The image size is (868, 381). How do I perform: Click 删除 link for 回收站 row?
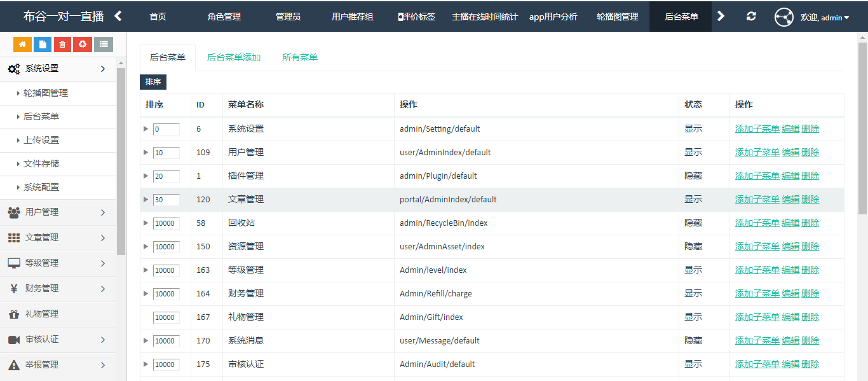(x=810, y=223)
